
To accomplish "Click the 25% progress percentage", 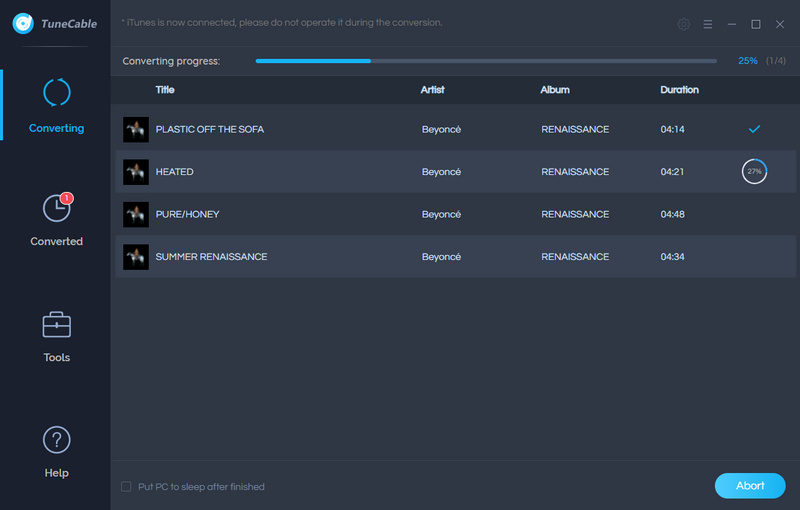I will click(747, 61).
